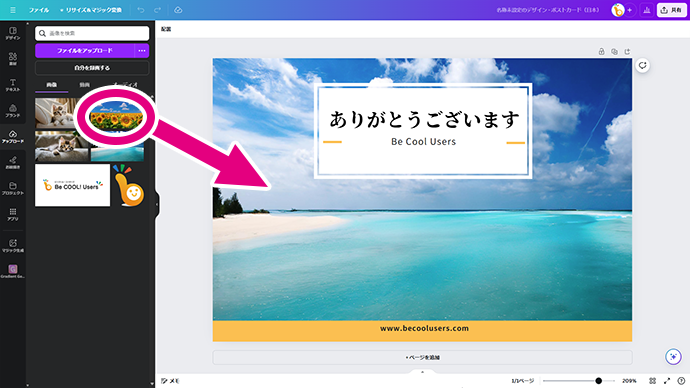Open the ファイル menu

coord(39,10)
